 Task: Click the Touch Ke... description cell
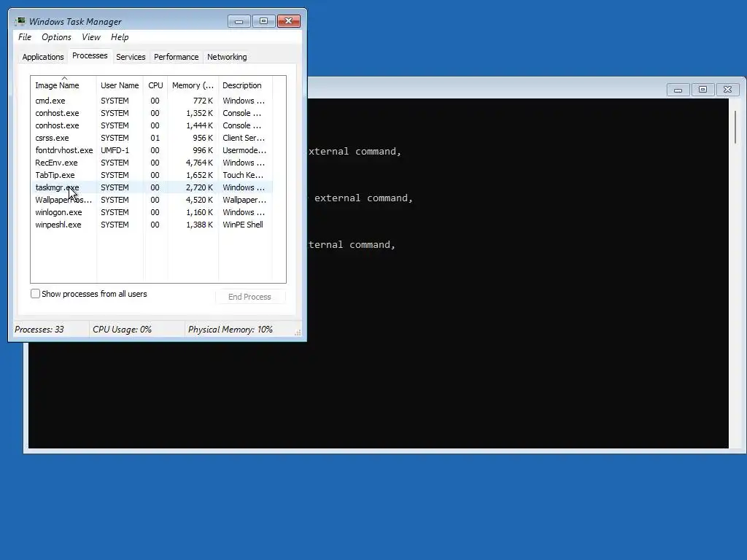pyautogui.click(x=242, y=175)
